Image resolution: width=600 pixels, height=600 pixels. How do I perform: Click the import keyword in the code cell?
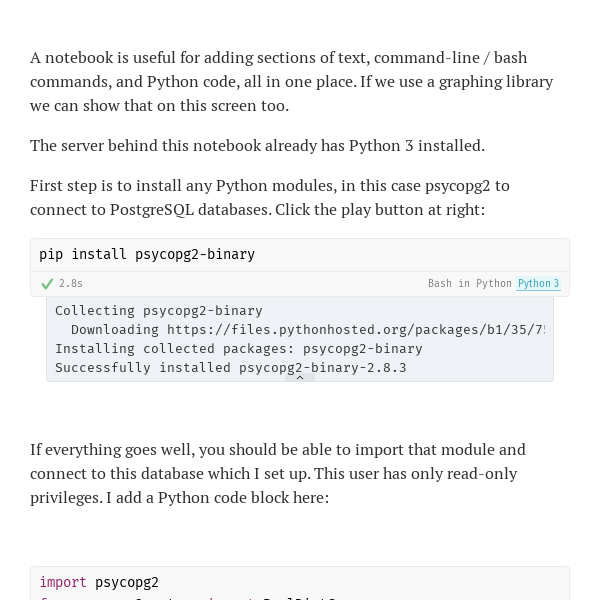click(x=63, y=582)
